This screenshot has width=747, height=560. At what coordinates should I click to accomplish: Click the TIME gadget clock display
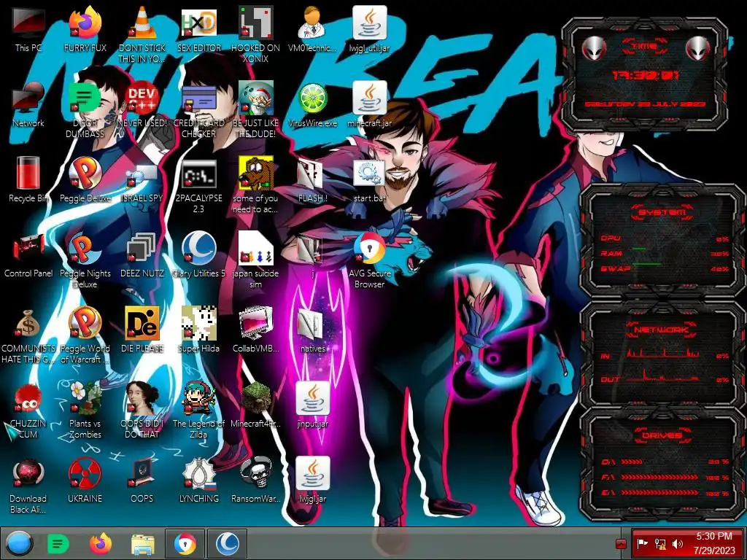[x=646, y=75]
